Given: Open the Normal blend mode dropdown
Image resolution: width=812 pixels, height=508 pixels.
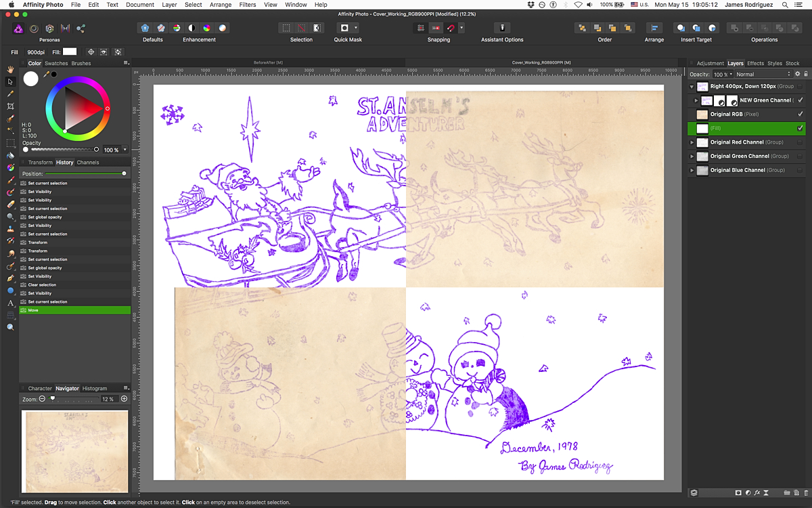Looking at the screenshot, I should (763, 74).
